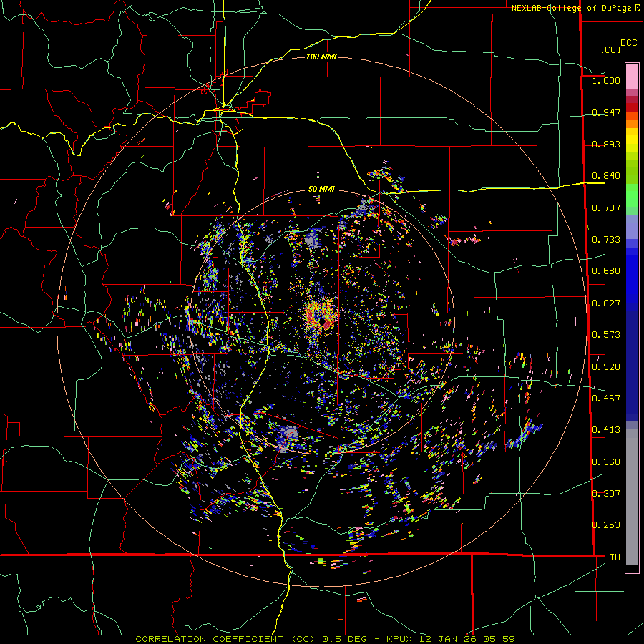Select the 0.467 color scale value

606,399
